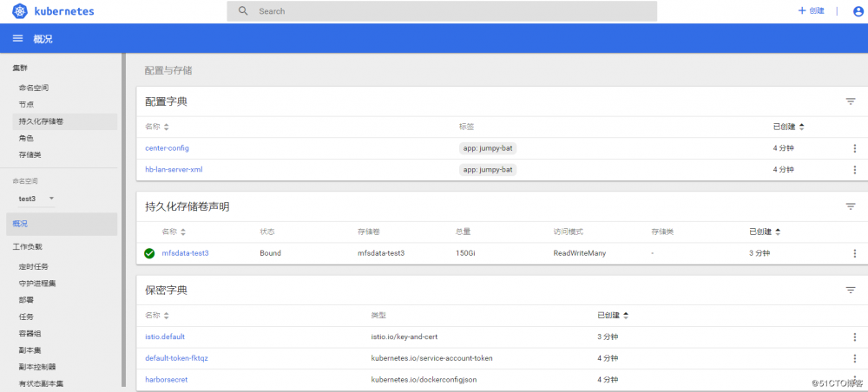
Task: Open the harborsecret secret link
Action: (x=167, y=379)
